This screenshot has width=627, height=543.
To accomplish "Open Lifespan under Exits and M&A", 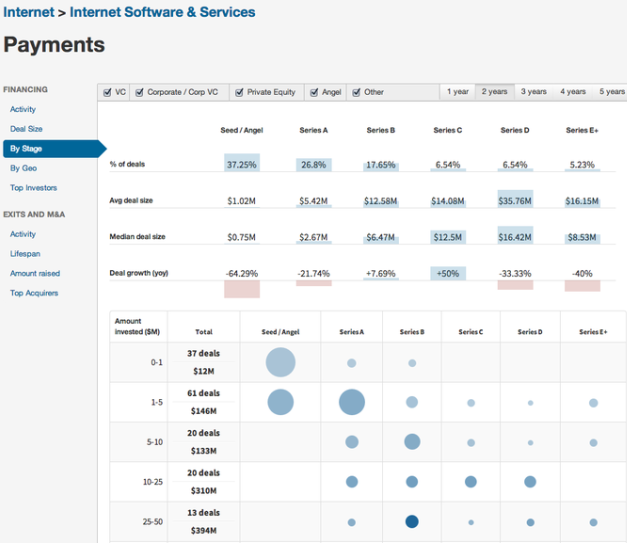I will pyautogui.click(x=24, y=254).
